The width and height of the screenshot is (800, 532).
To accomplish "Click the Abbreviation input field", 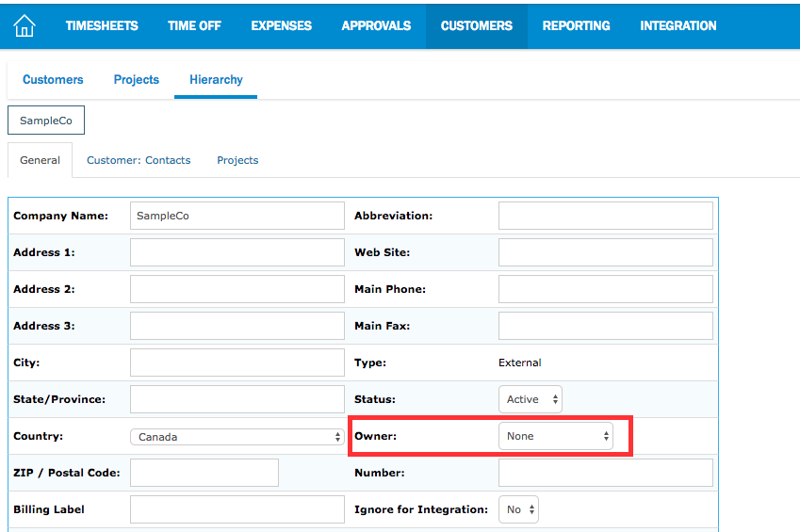I will pos(606,216).
